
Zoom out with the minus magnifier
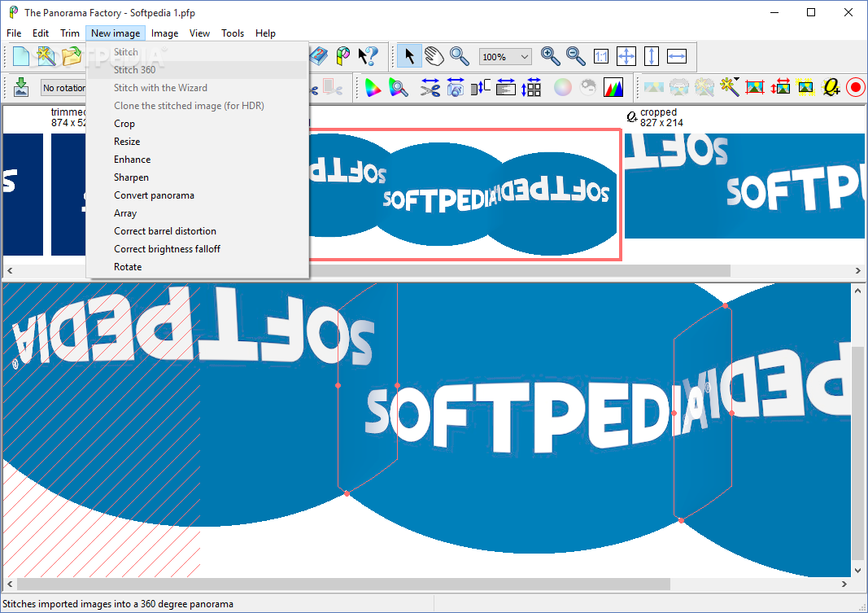pos(576,56)
